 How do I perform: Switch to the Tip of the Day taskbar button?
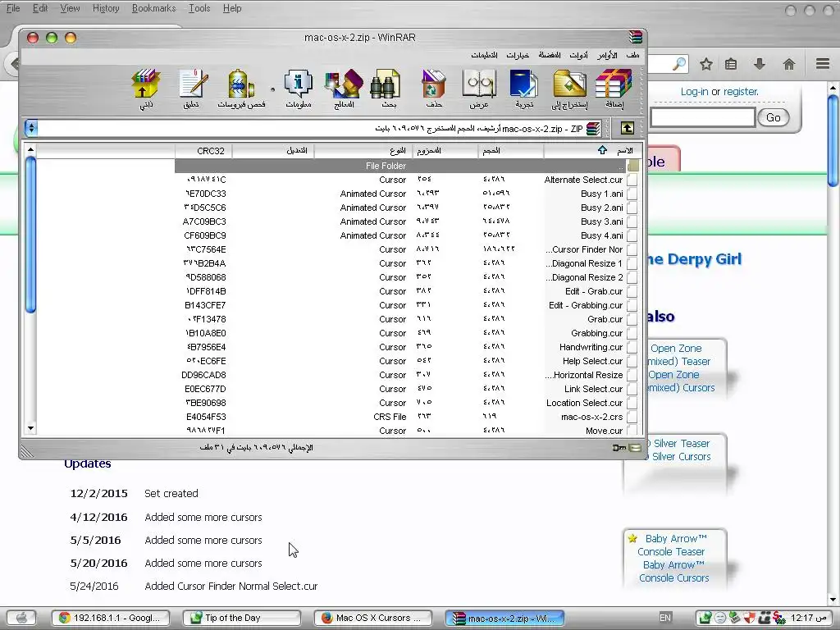242,618
